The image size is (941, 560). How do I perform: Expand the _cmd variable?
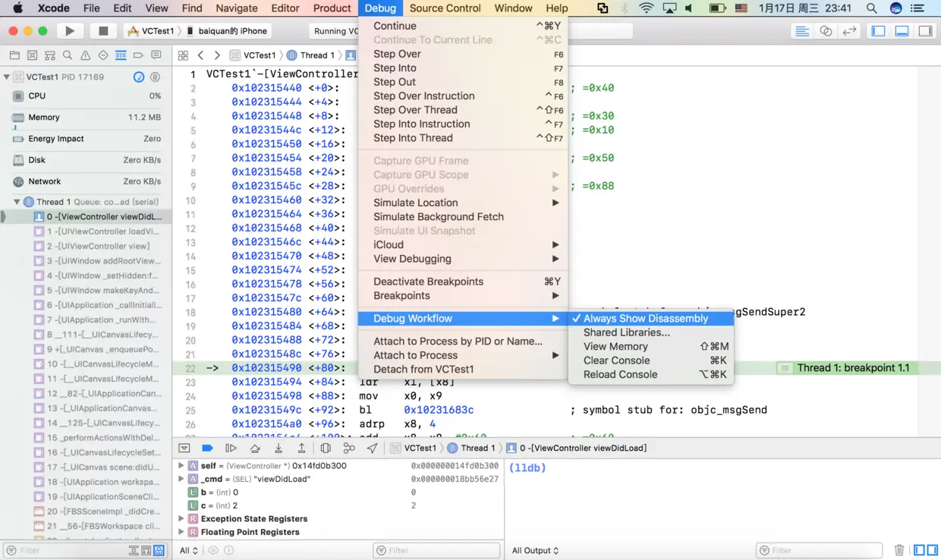[x=181, y=480]
